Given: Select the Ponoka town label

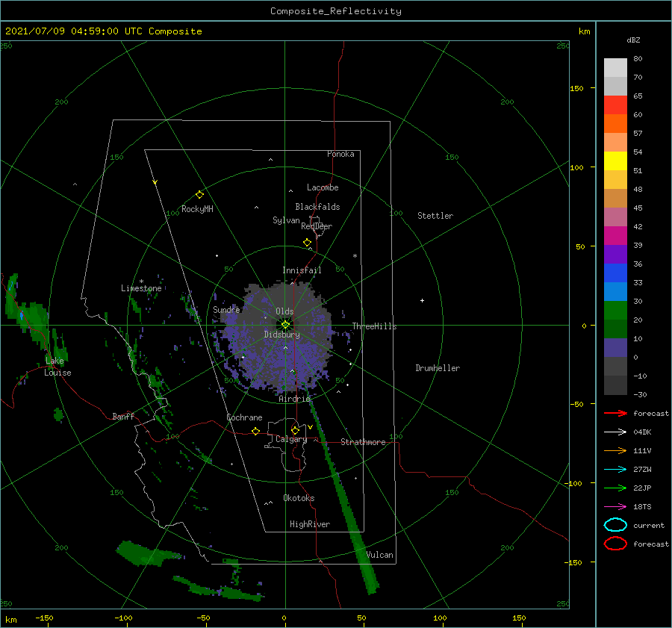Looking at the screenshot, I should [340, 154].
